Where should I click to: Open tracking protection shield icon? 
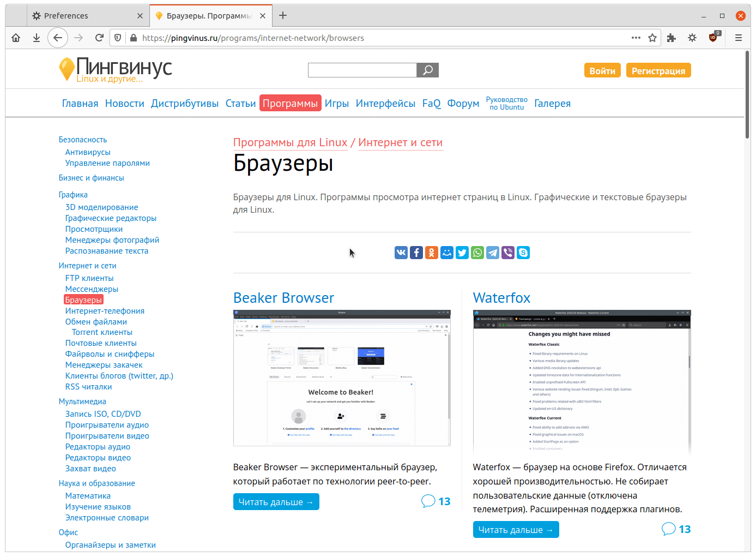118,38
